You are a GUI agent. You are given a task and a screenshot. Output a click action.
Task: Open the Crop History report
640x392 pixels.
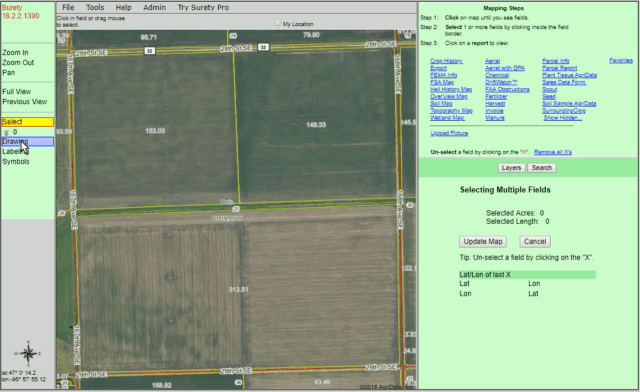(x=446, y=61)
